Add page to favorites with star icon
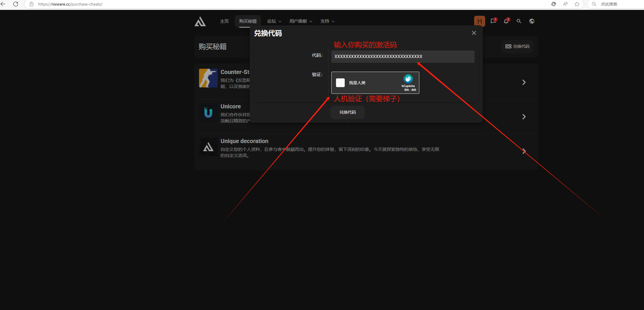This screenshot has height=310, width=644. pos(577,4)
